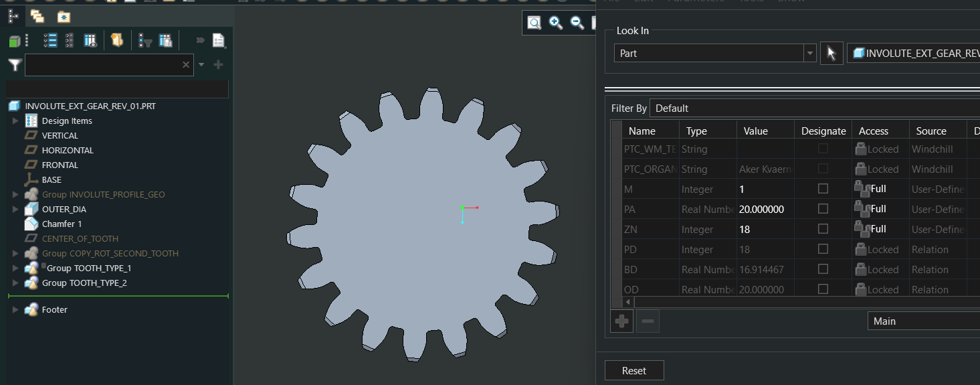Toggle Designate checkbox for parameter ZN

823,229
